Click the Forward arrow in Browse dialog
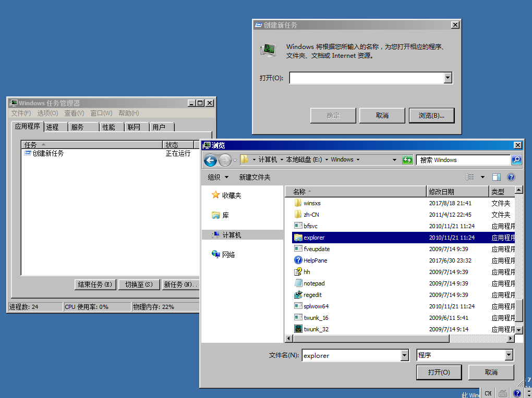This screenshot has width=532, height=398. click(225, 160)
